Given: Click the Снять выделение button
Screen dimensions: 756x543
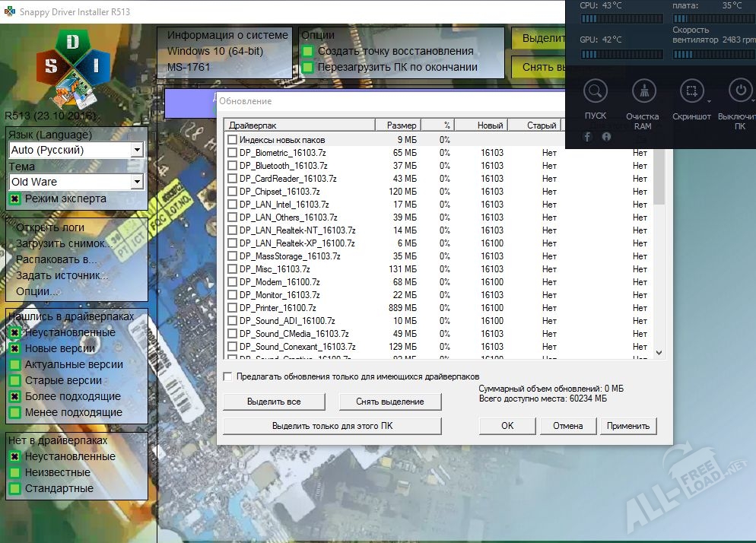Looking at the screenshot, I should pyautogui.click(x=390, y=402).
